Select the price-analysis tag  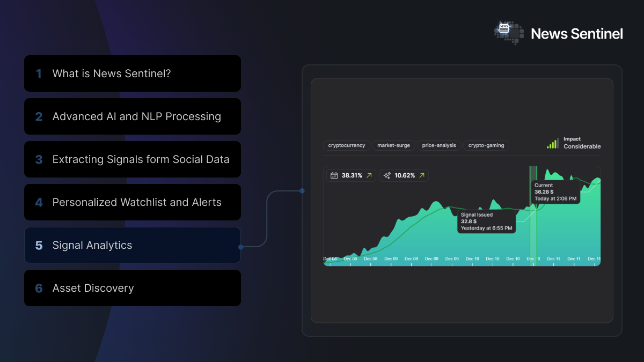(x=439, y=145)
